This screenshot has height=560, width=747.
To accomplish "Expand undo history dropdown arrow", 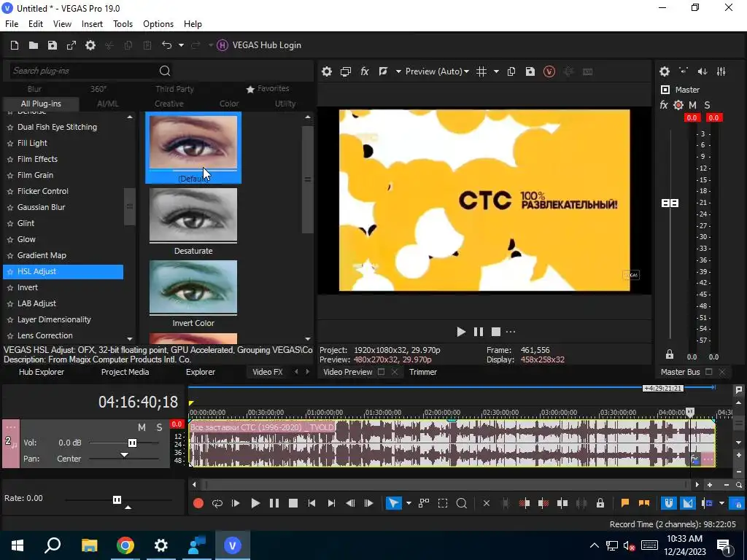I will tap(181, 45).
